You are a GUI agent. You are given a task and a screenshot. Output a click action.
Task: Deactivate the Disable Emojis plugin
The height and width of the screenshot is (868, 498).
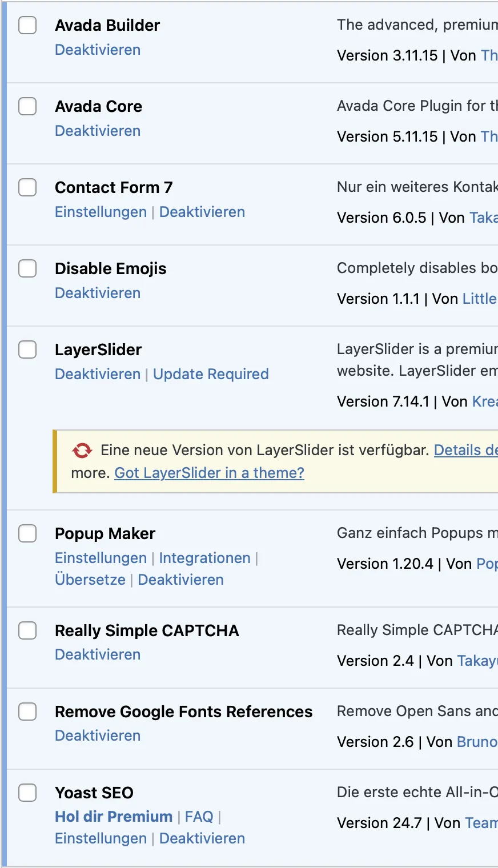(x=98, y=293)
